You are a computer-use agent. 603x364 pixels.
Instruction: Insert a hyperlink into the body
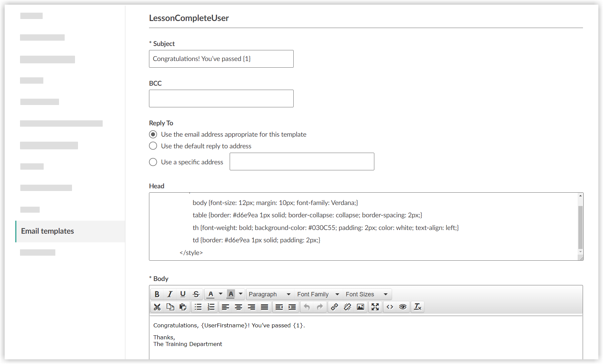[x=334, y=307]
